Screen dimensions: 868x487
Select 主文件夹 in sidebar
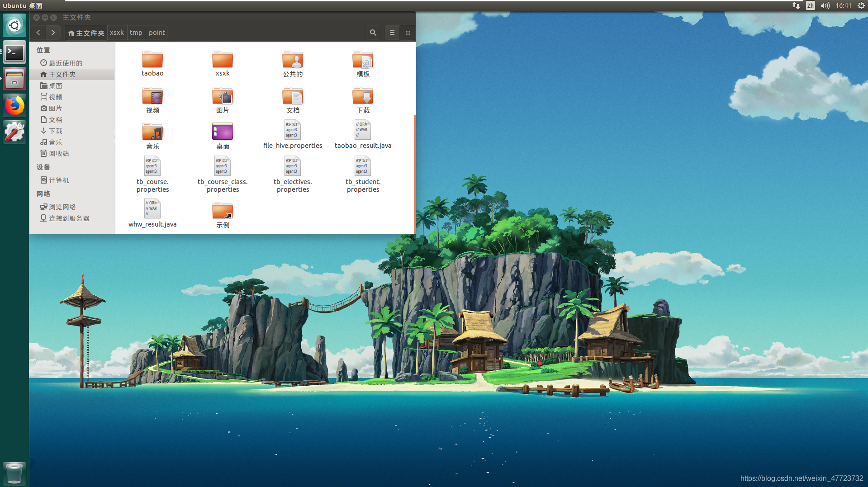click(x=72, y=74)
